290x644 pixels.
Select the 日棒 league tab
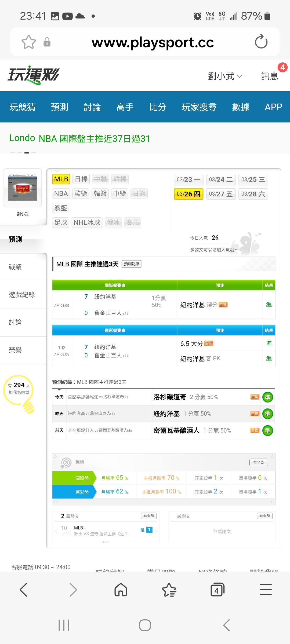(81, 179)
